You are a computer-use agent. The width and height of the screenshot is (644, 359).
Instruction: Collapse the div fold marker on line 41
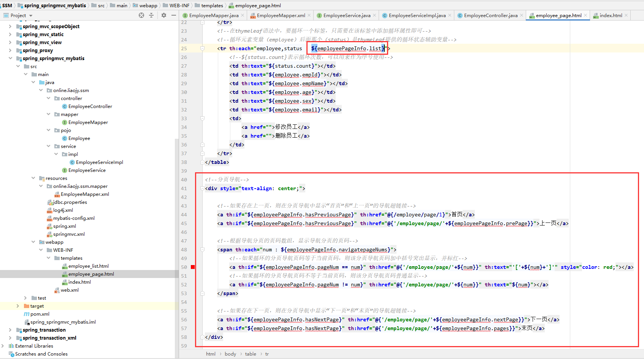tap(202, 188)
